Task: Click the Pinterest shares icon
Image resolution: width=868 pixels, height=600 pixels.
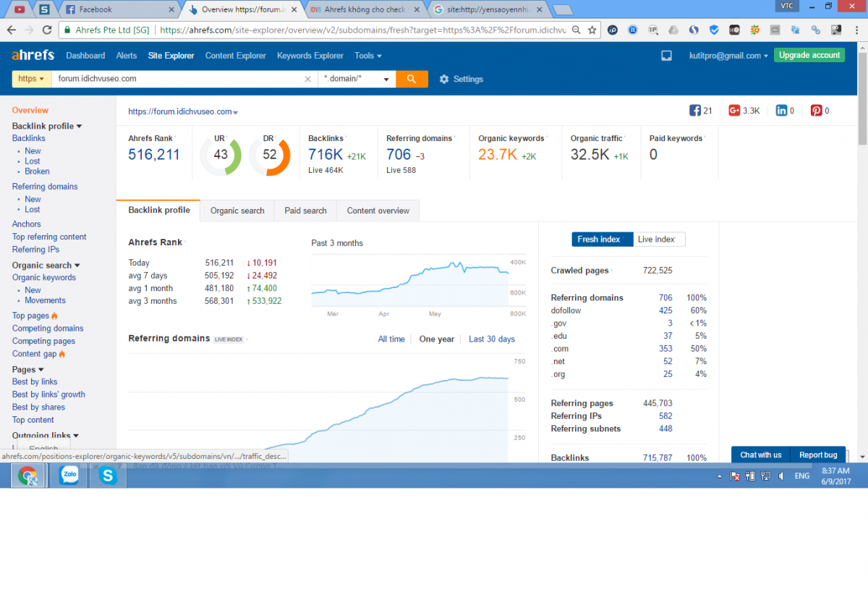Action: tap(816, 111)
